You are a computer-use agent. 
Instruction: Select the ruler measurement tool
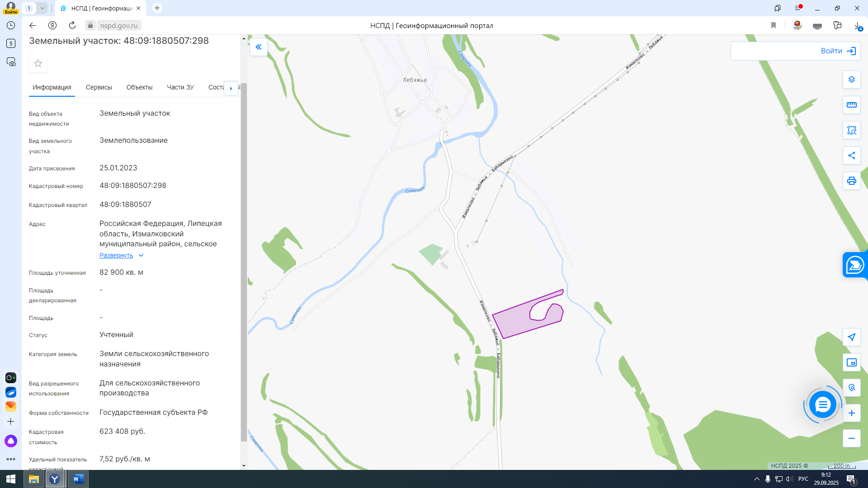pos(851,105)
